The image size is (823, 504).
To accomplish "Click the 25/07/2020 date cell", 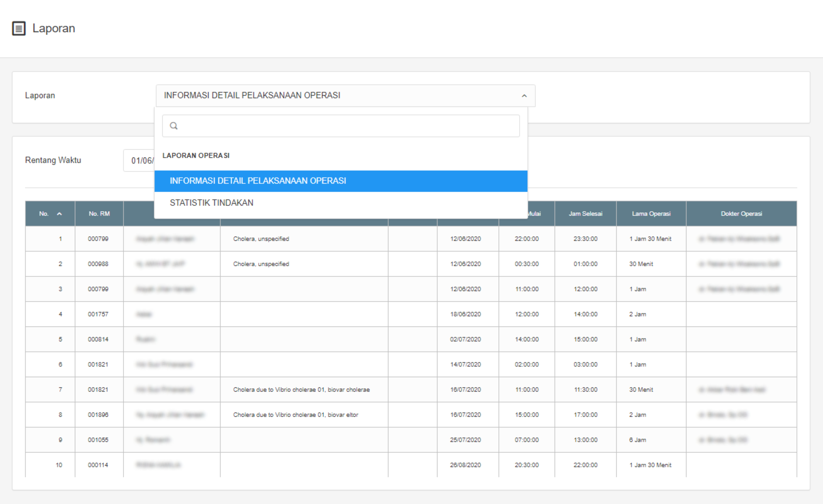I will pyautogui.click(x=465, y=440).
